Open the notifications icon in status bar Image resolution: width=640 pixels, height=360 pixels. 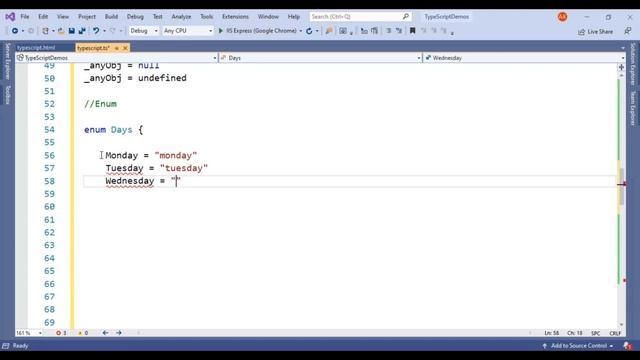coord(628,346)
